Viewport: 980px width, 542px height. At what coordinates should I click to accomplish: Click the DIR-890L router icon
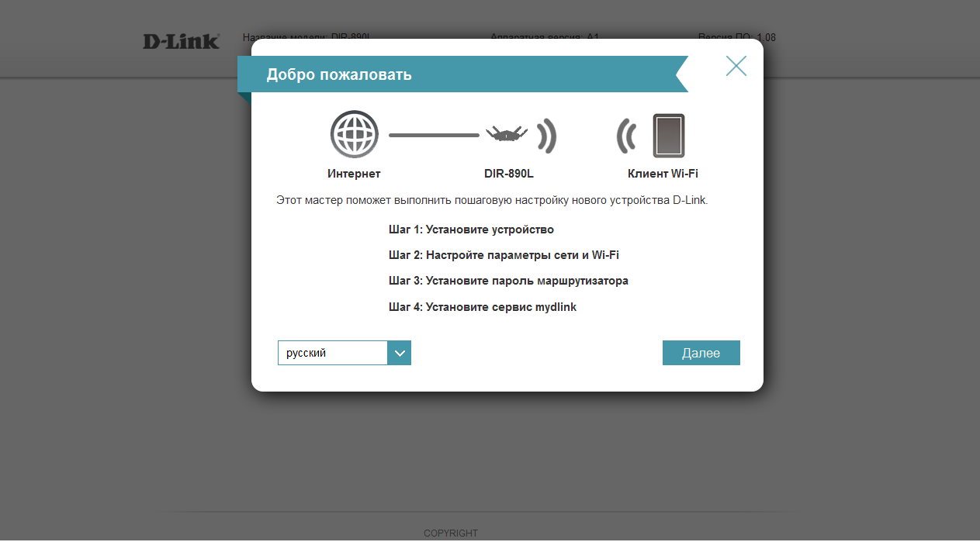click(x=506, y=134)
